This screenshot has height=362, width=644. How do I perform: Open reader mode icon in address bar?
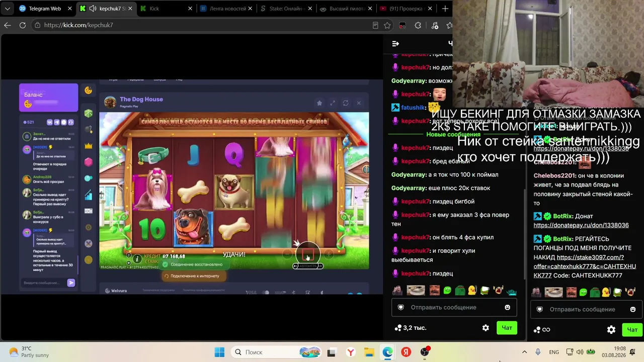coord(375,25)
